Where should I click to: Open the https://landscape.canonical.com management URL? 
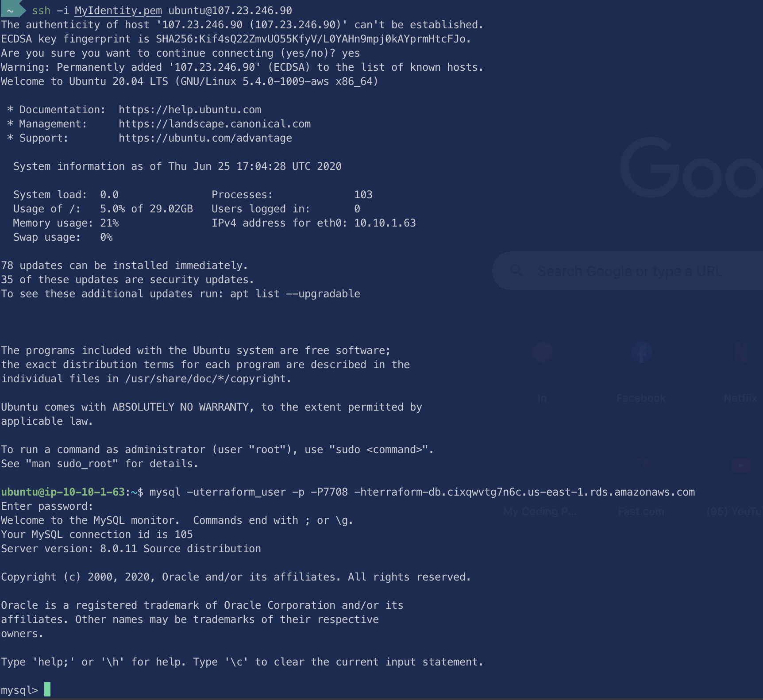click(x=215, y=124)
